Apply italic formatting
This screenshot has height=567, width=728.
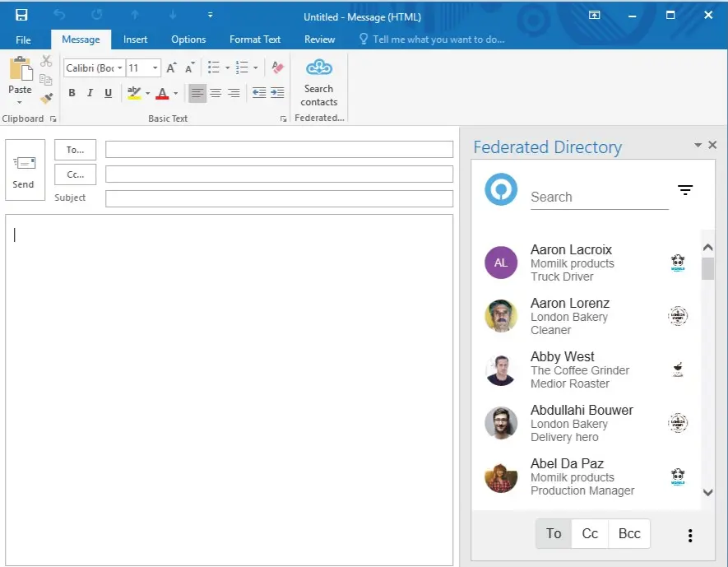tap(90, 93)
